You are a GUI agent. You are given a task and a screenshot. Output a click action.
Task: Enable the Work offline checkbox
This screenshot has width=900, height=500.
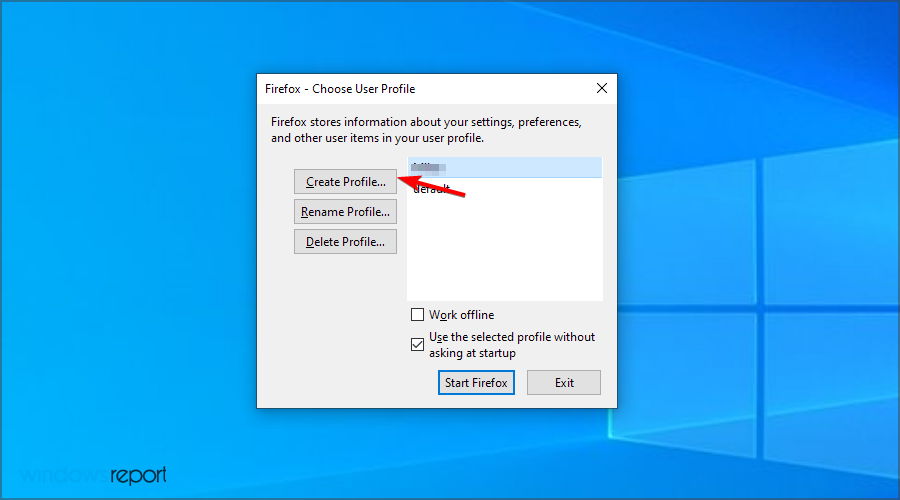tap(417, 315)
